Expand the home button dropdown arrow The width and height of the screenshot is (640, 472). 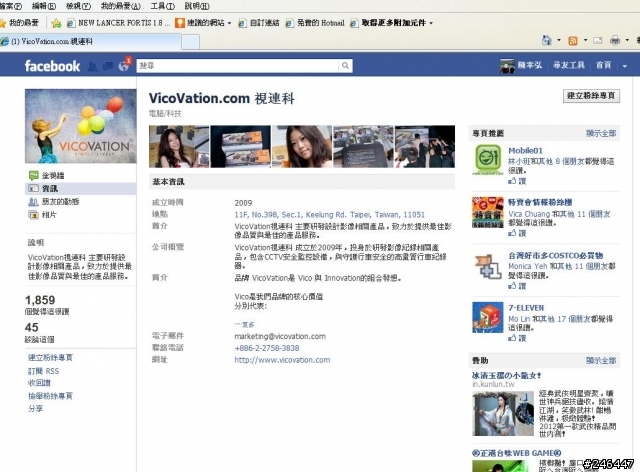(x=559, y=40)
